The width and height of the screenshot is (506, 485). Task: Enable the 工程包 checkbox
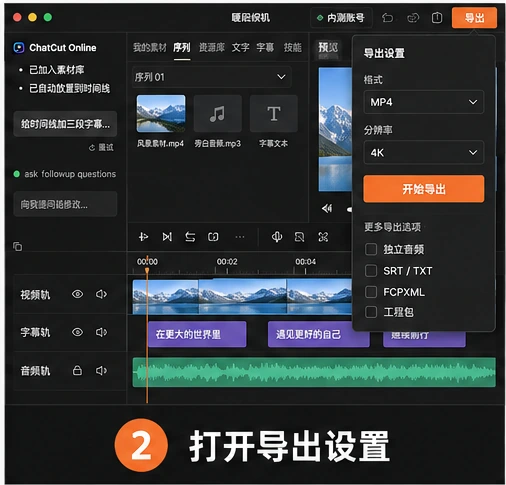click(x=371, y=312)
